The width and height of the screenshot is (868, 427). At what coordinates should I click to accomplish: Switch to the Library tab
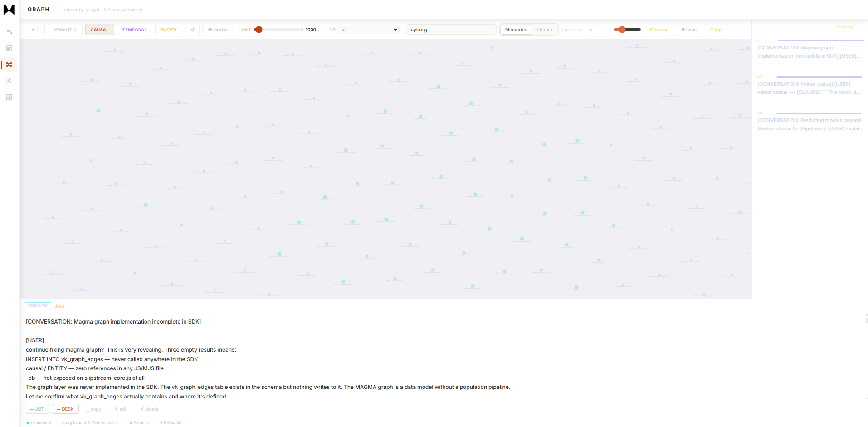545,29
